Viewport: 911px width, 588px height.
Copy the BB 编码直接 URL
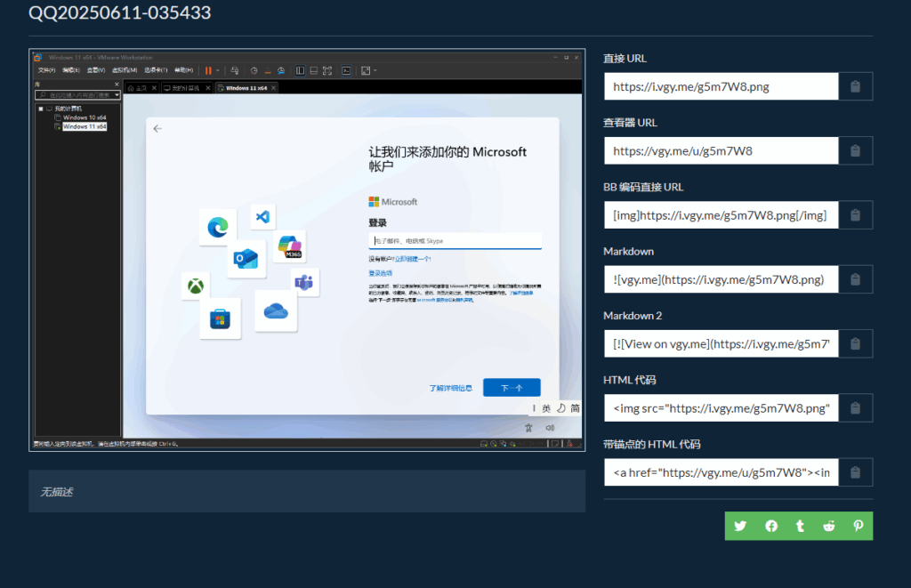click(855, 215)
